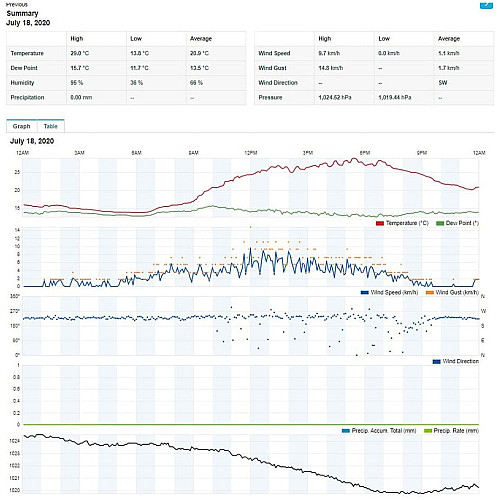This screenshot has width=500, height=500.
Task: Switch to the Graph tab
Action: pos(22,126)
